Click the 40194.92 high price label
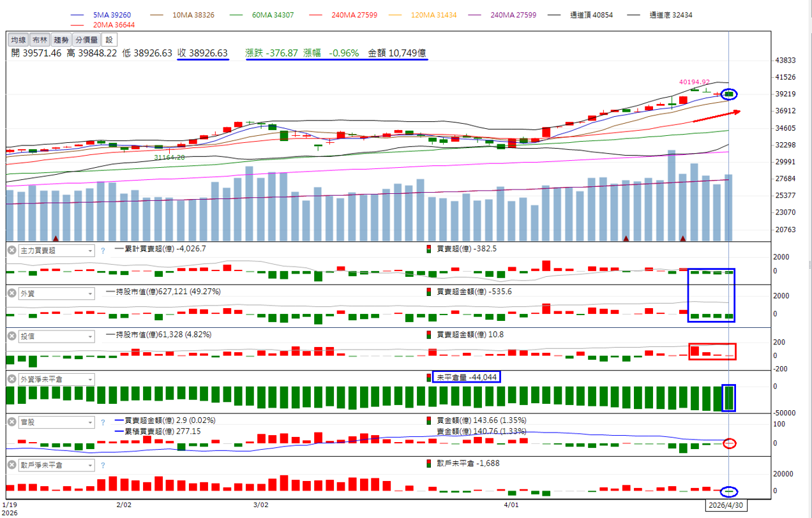Screen dimensions: 812x518 (695, 82)
